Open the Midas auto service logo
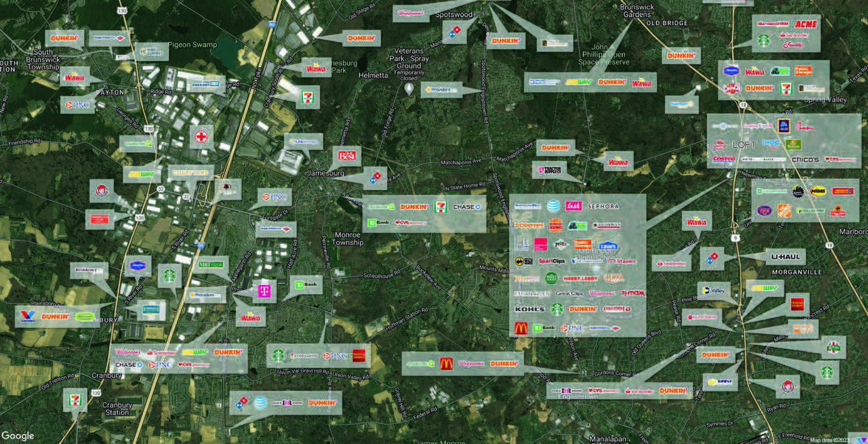The width and height of the screenshot is (868, 444). click(x=818, y=191)
